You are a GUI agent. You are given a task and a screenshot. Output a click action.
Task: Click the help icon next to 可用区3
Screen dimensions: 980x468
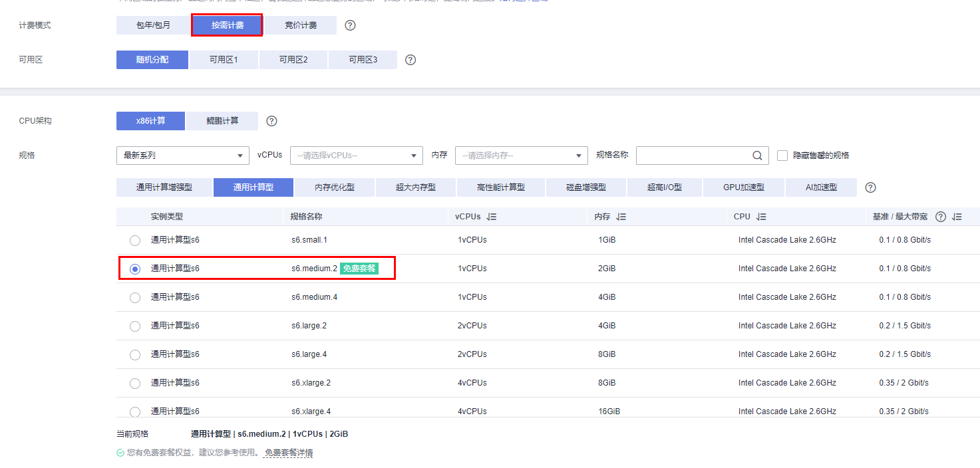pyautogui.click(x=410, y=60)
